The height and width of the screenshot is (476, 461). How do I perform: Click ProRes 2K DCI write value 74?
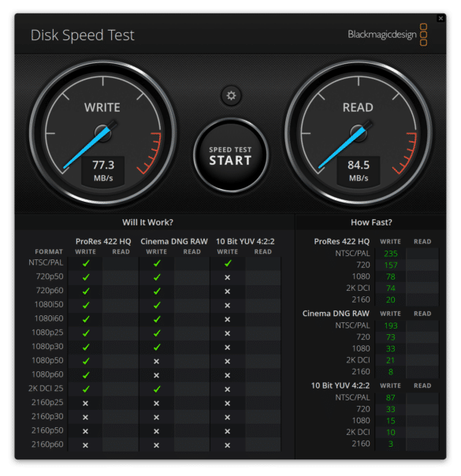(391, 288)
